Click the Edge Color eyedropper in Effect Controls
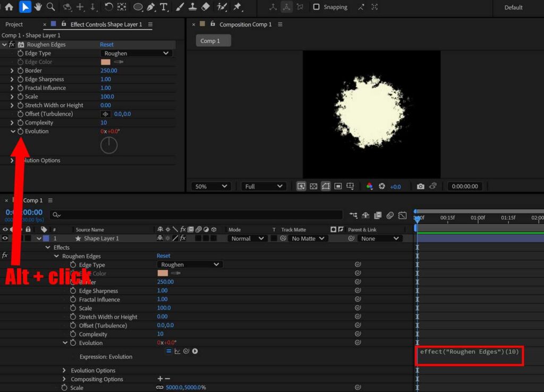 118,62
